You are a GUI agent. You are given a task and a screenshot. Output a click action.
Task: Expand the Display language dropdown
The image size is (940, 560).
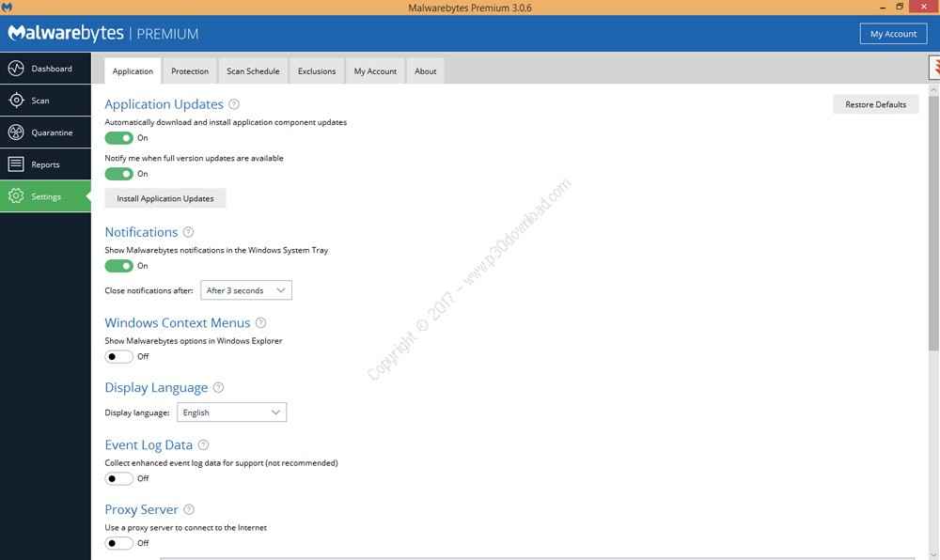(x=231, y=412)
